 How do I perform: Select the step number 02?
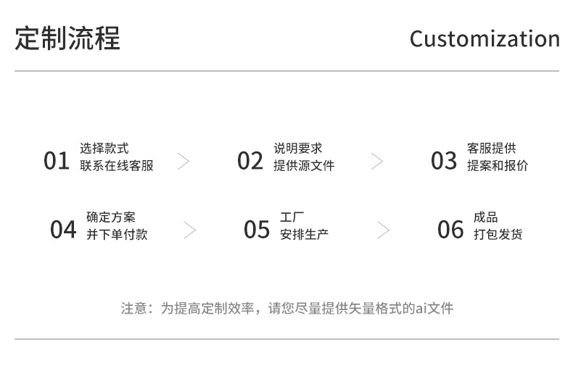250,161
